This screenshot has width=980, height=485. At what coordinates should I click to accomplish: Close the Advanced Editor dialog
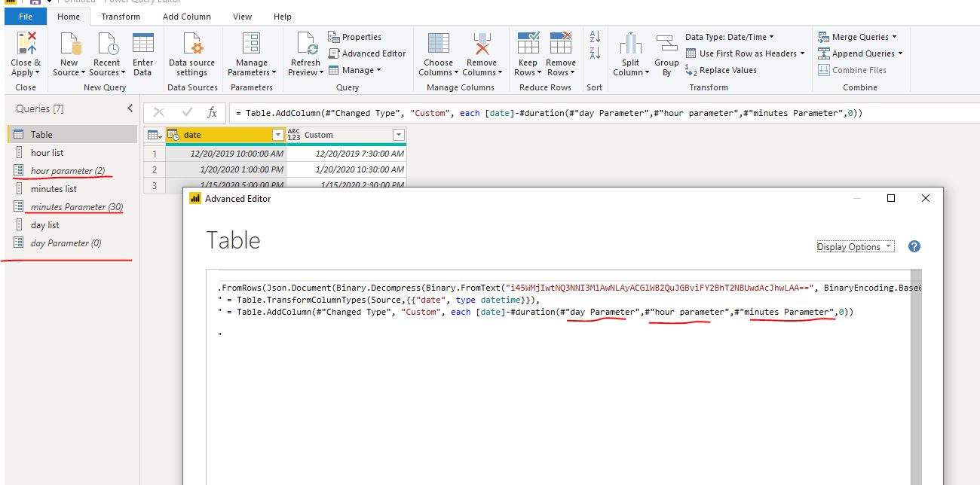(x=926, y=198)
